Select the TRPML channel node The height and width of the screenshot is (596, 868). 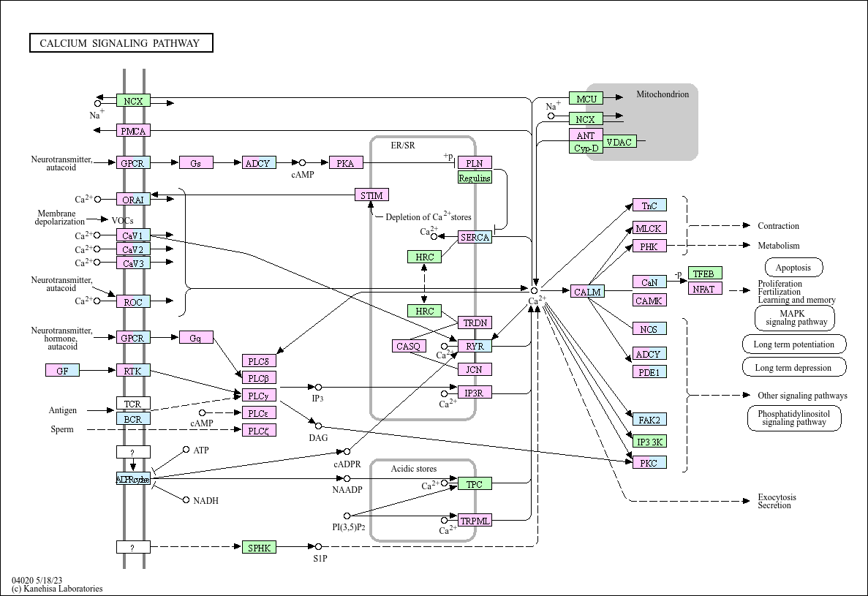click(475, 520)
